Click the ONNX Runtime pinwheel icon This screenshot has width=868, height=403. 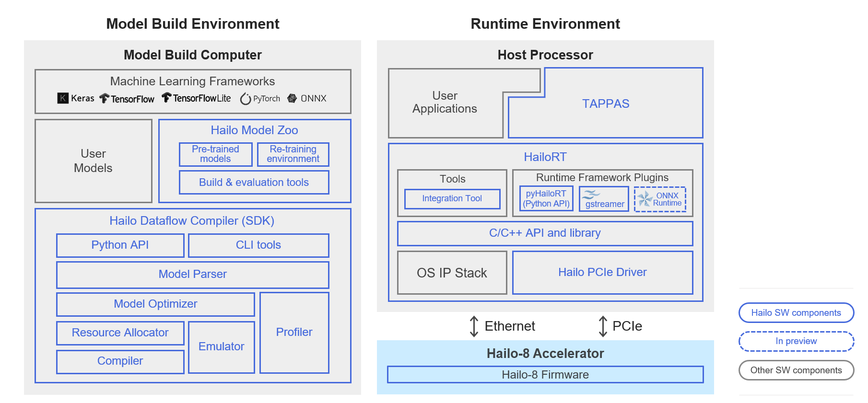[x=645, y=198]
